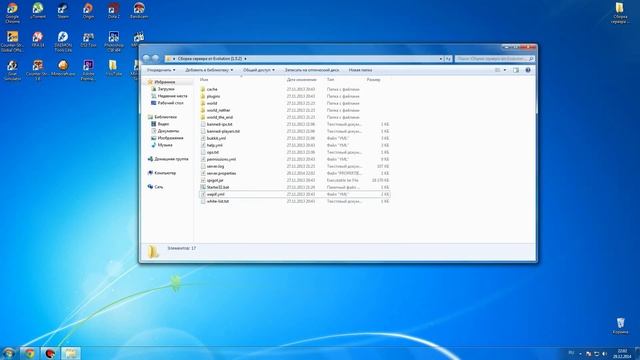Screen dimensions: 640x360
Task: Click the Explorer forward navigation button
Action: tap(156, 58)
